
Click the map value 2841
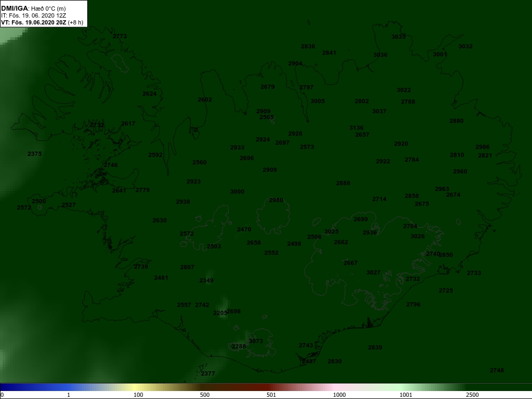[329, 53]
